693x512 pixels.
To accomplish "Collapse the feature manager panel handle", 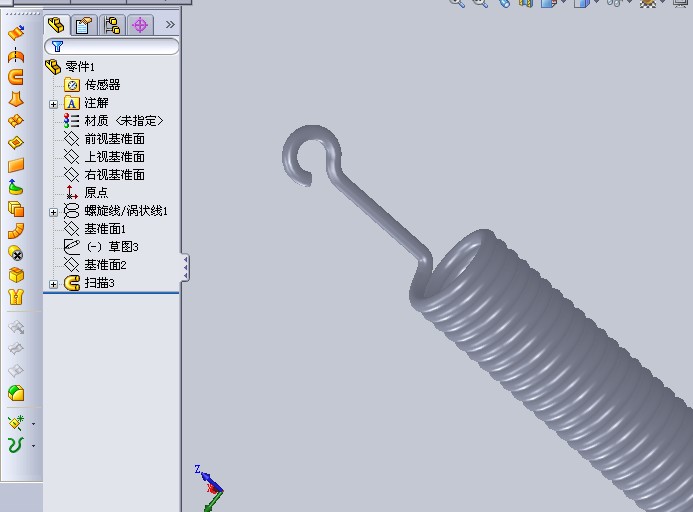I will 185,267.
